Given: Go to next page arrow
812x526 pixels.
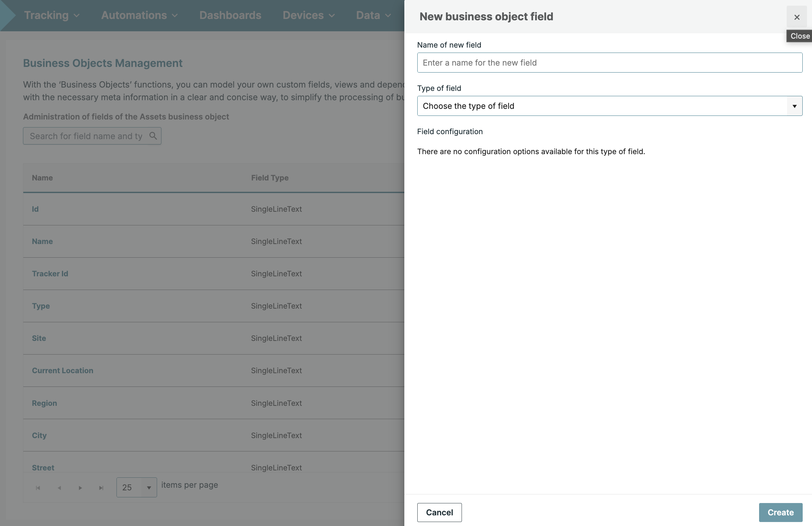Looking at the screenshot, I should [80, 488].
